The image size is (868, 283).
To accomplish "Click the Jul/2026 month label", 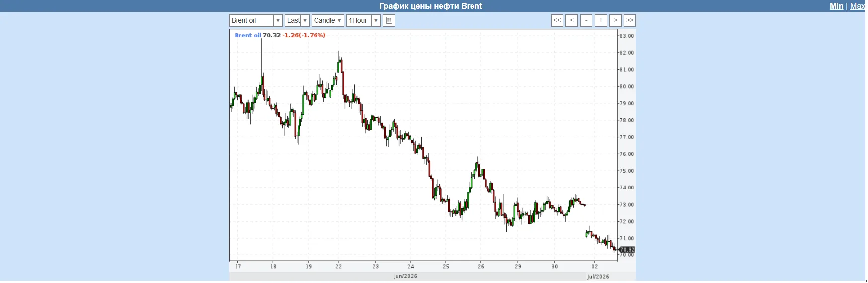I will tap(598, 277).
